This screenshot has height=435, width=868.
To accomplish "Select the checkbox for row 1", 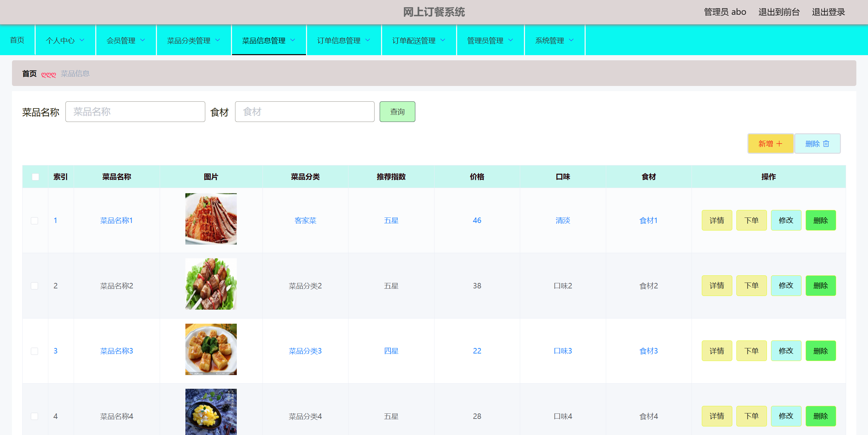I will coord(35,221).
